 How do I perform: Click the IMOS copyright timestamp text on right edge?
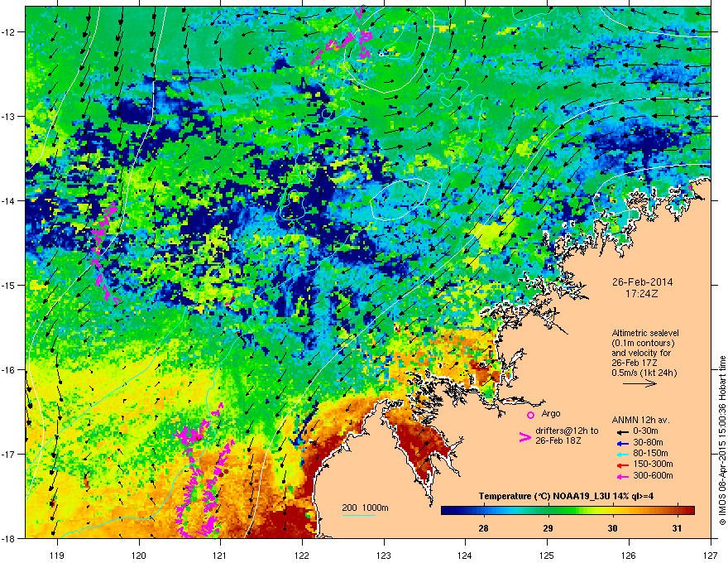pos(722,440)
